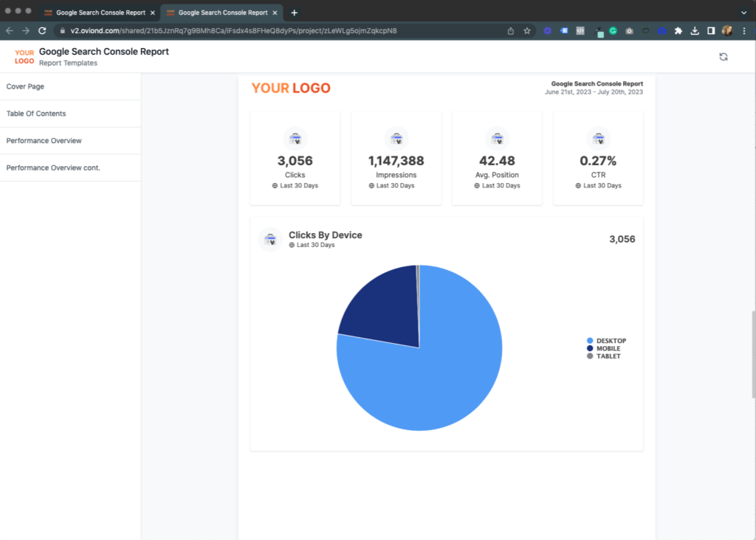The height and width of the screenshot is (540, 756).
Task: Open a new browser tab with plus
Action: pos(294,13)
